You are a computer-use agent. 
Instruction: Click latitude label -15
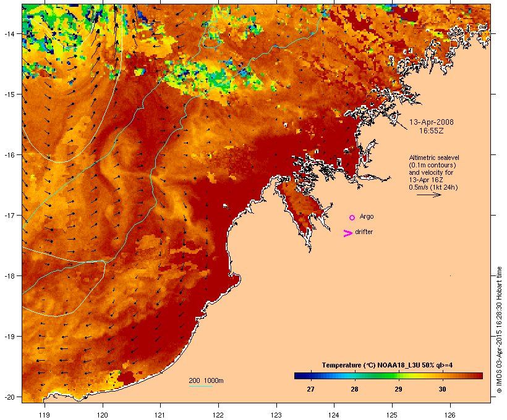click(x=9, y=94)
